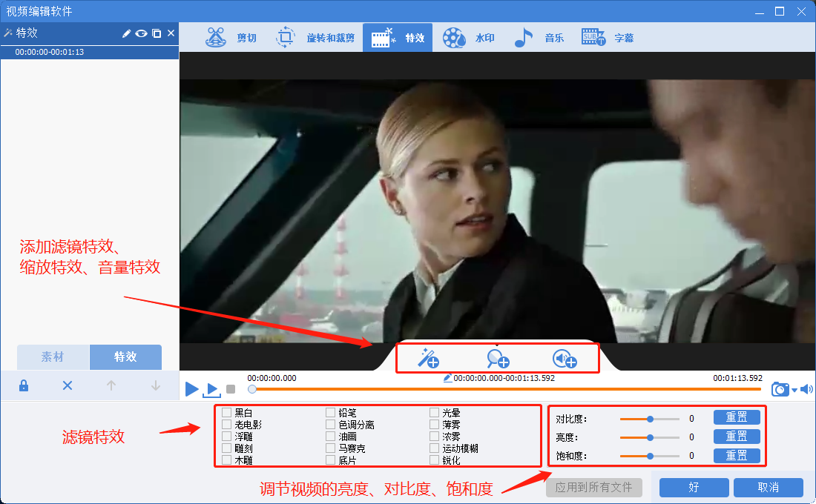This screenshot has width=816, height=504.
Task: Enable the 光晕 halo filter
Action: [x=435, y=412]
